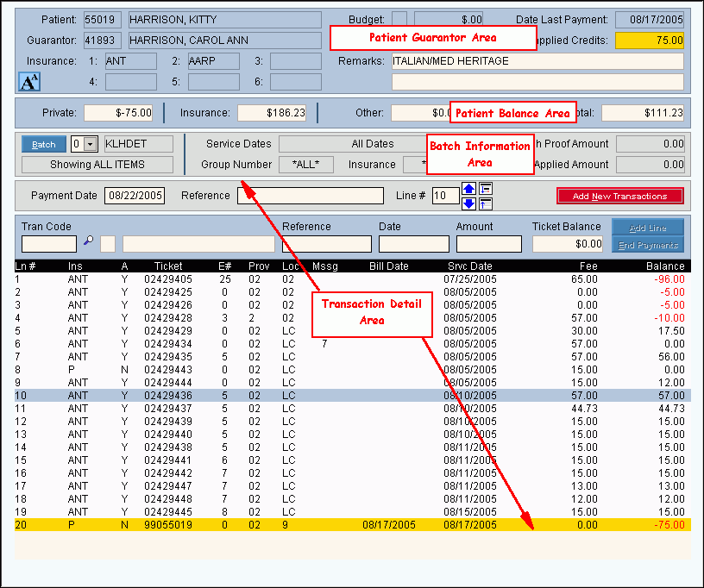Select row with ticket 02429429
Screen dimensions: 704x588
point(353,331)
